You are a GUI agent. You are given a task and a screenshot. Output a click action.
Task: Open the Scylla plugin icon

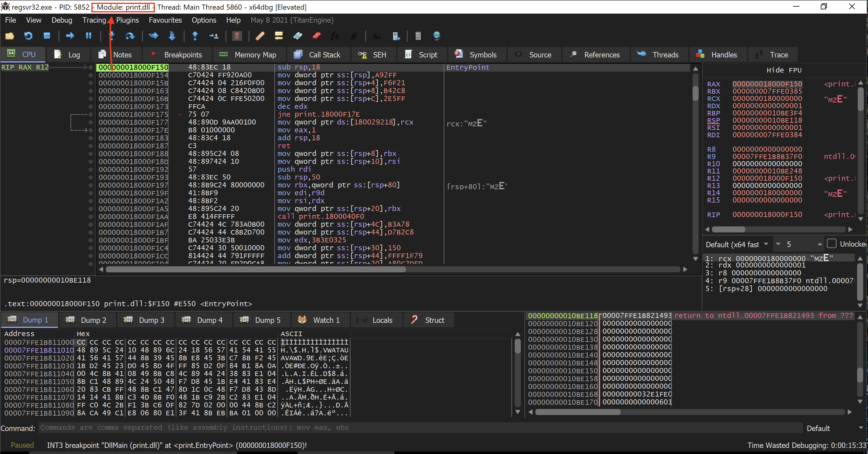tap(237, 36)
